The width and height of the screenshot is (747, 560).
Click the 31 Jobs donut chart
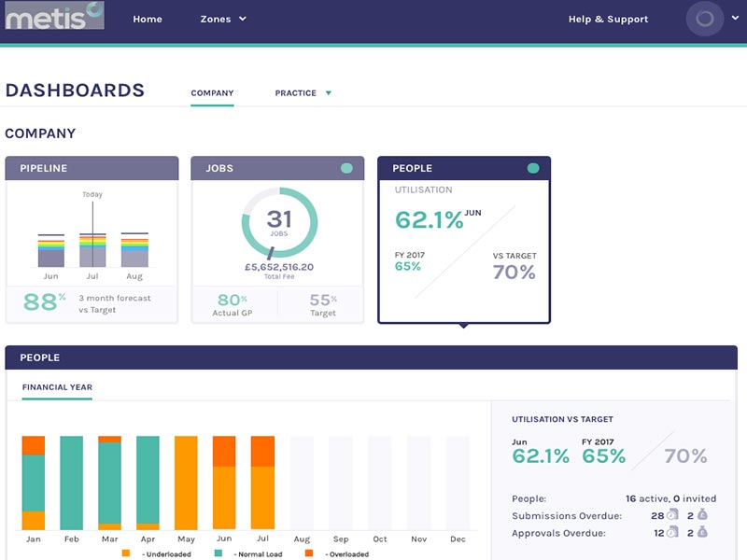277,224
